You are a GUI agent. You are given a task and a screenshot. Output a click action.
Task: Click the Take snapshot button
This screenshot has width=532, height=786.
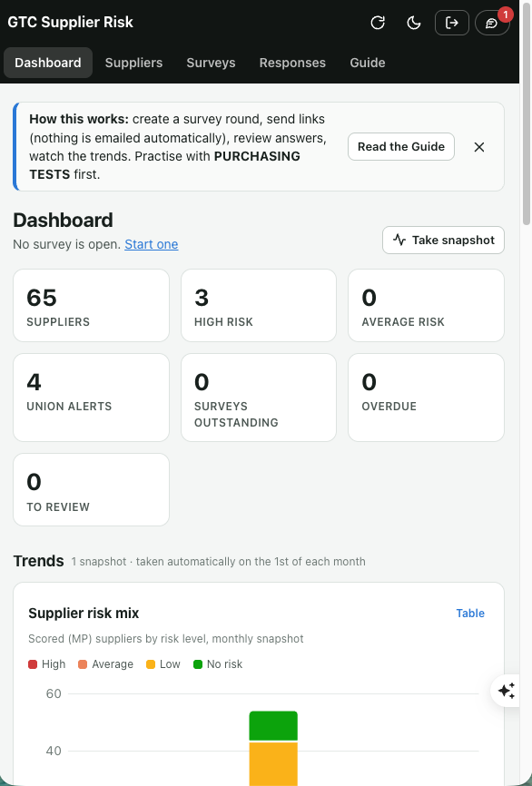pos(443,241)
